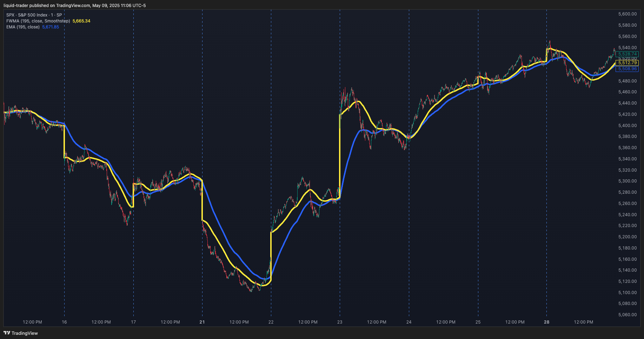Image resolution: width=644 pixels, height=339 pixels.
Task: Click the 12:00 PM label preceding date 16
Action: click(x=32, y=322)
